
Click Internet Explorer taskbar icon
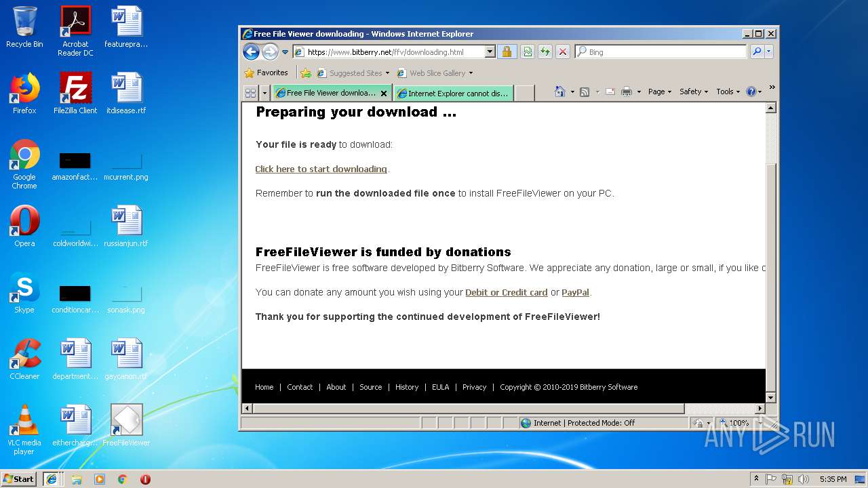click(x=51, y=479)
